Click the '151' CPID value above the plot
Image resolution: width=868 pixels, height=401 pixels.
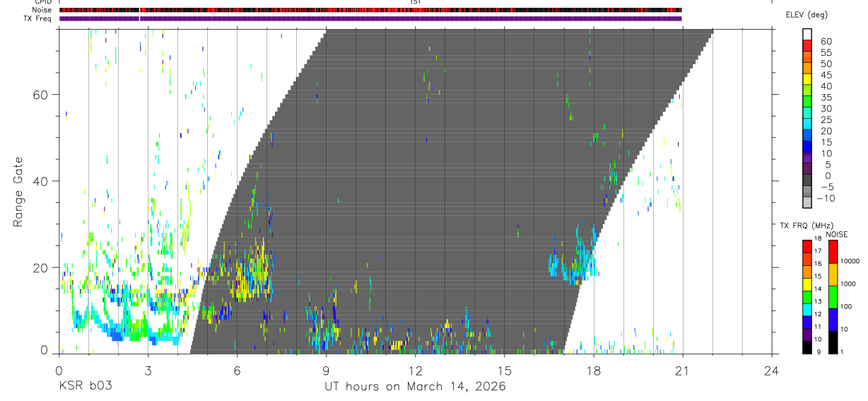point(416,2)
